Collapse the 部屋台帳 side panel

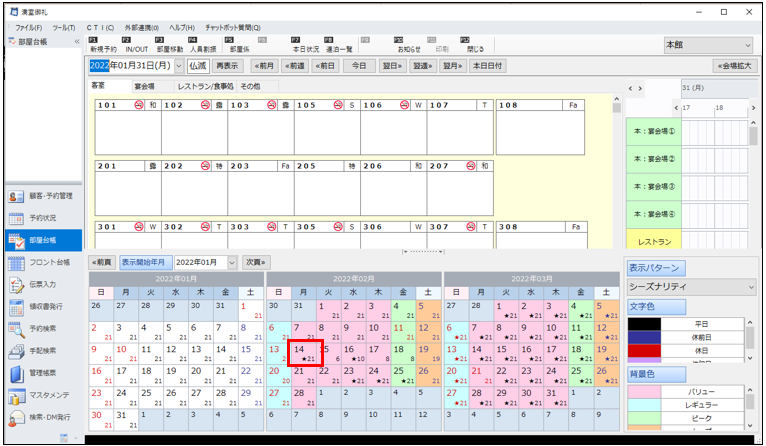[x=77, y=42]
